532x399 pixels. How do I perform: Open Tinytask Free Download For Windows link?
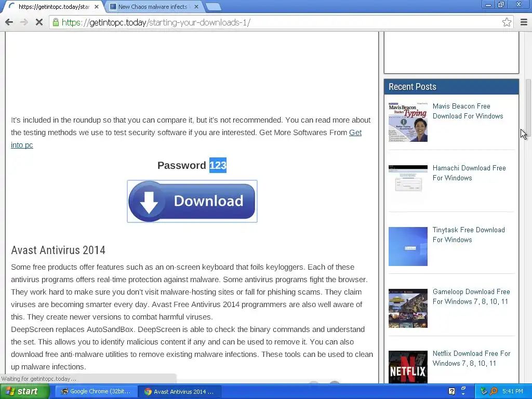469,234
